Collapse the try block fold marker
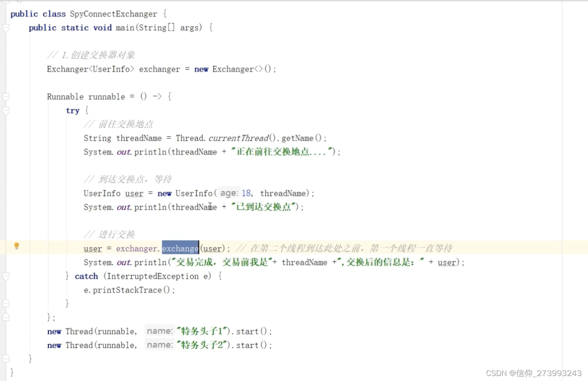Image resolution: width=588 pixels, height=381 pixels. (x=6, y=110)
